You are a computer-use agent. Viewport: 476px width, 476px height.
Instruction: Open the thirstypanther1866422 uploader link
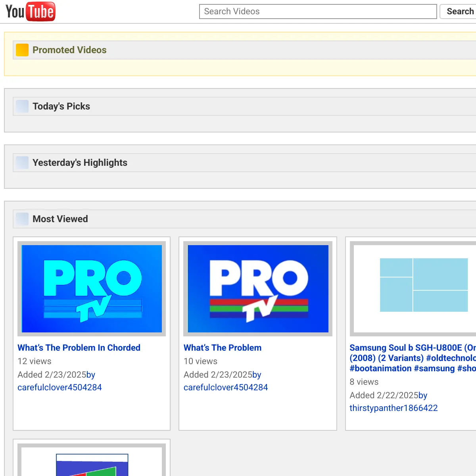click(x=393, y=408)
